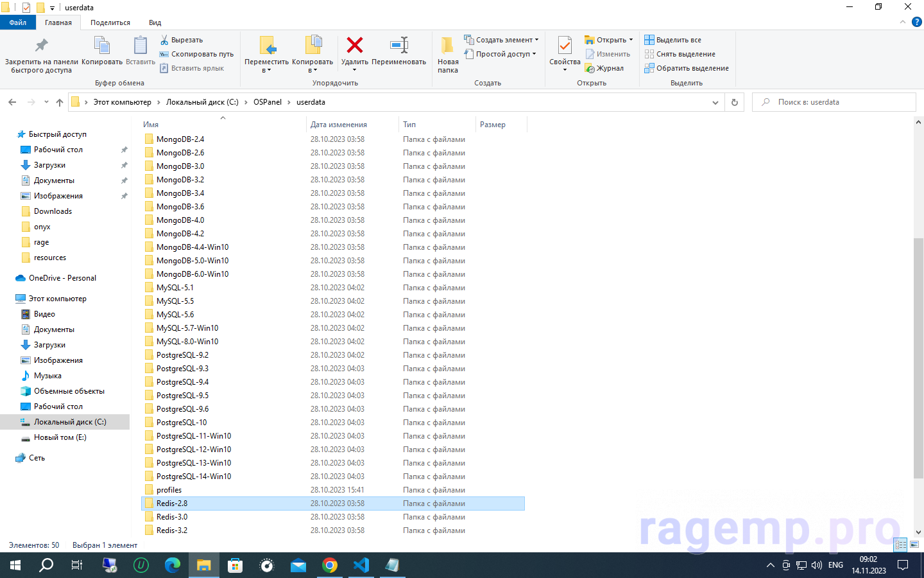
Task: Create a New folder from the ribbon
Action: tap(448, 55)
